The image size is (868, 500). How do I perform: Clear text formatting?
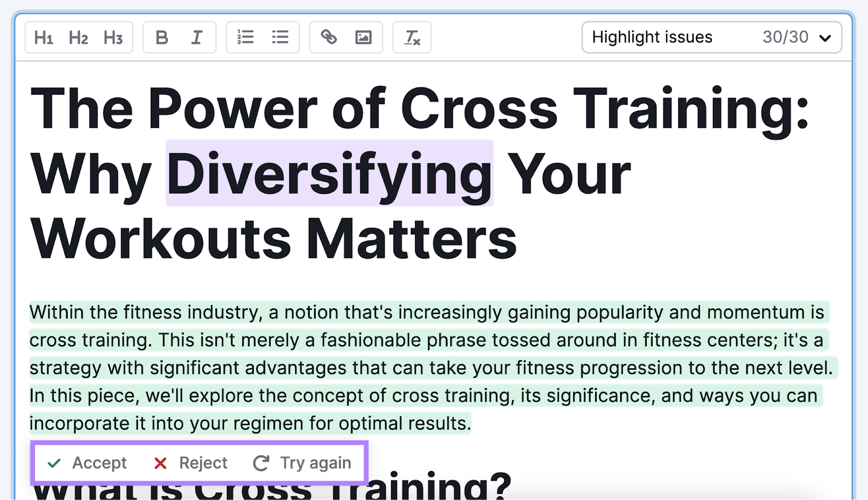point(412,37)
